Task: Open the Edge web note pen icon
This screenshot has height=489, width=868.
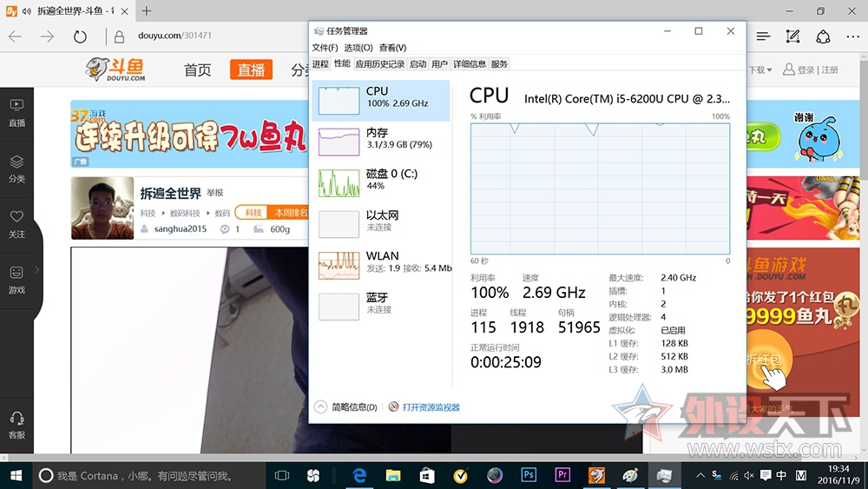Action: (792, 36)
